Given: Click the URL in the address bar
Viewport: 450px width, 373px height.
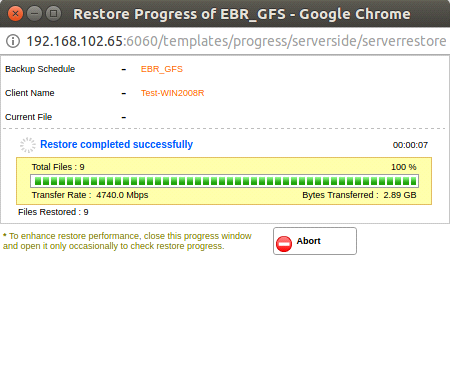Looking at the screenshot, I should (x=236, y=41).
